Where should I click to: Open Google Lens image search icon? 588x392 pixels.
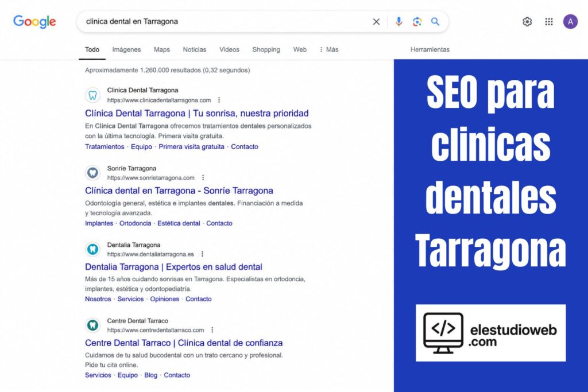[417, 22]
